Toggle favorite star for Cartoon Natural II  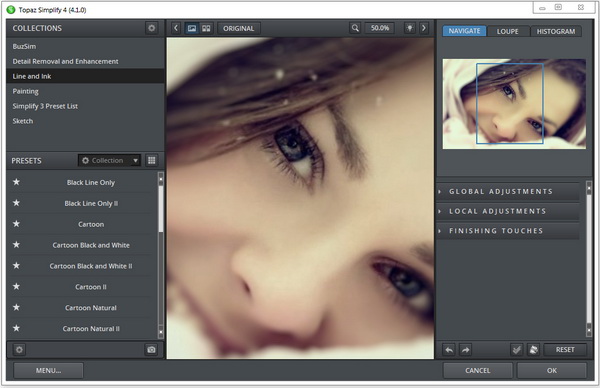(16, 328)
